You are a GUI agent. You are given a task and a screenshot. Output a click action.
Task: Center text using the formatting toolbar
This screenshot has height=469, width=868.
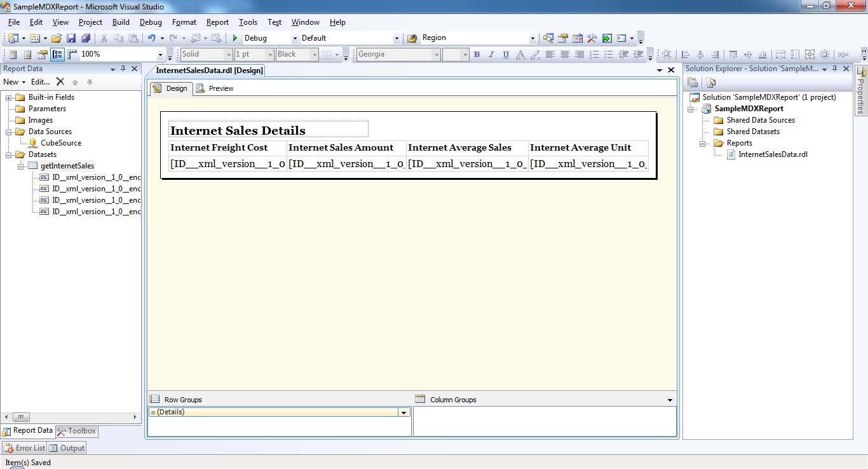565,55
